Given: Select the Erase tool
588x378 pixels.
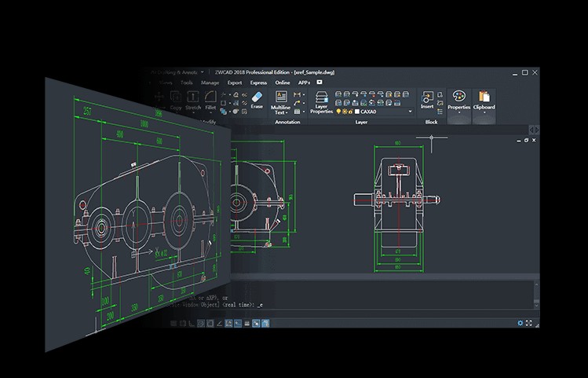Looking at the screenshot, I should pyautogui.click(x=257, y=99).
